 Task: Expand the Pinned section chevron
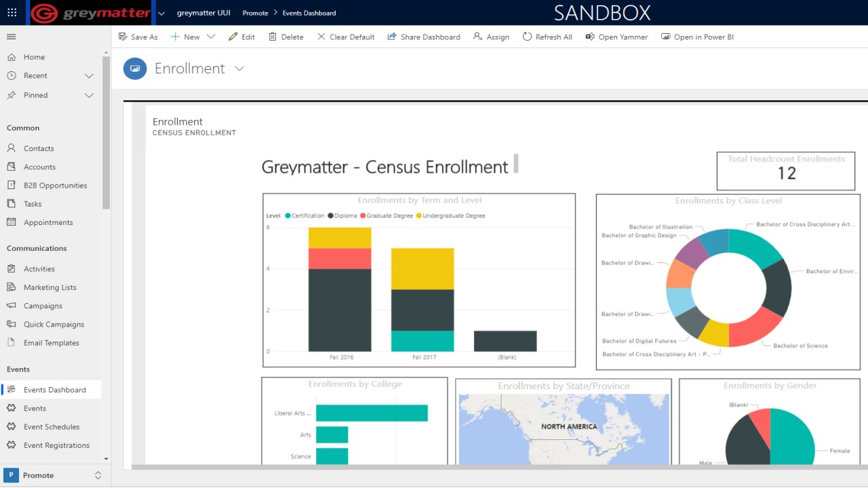pyautogui.click(x=89, y=96)
